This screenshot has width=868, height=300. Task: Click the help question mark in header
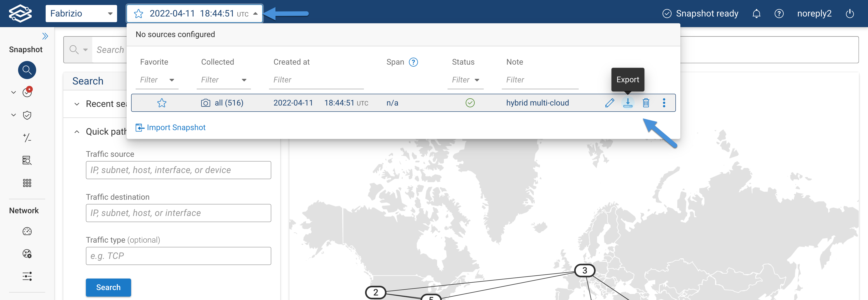click(779, 14)
